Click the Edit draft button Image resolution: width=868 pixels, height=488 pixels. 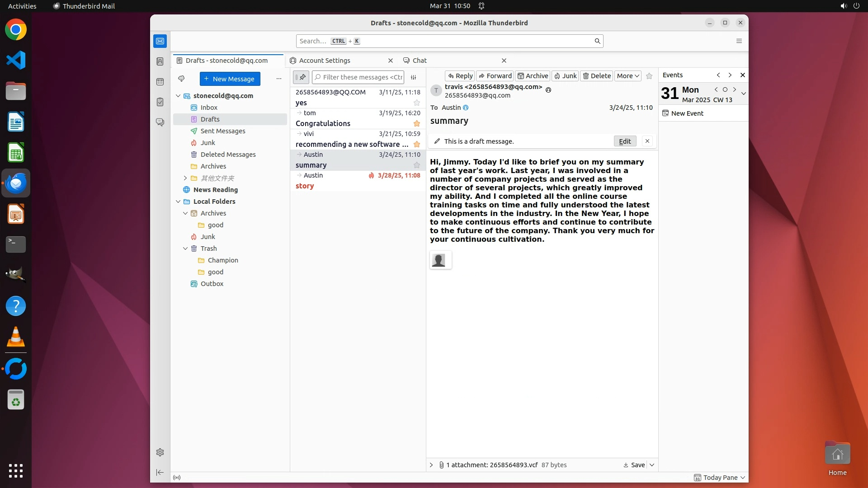coord(625,141)
